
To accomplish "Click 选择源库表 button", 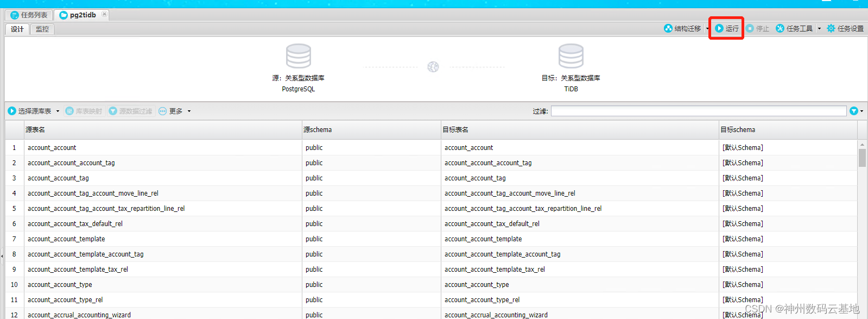I will [x=30, y=111].
